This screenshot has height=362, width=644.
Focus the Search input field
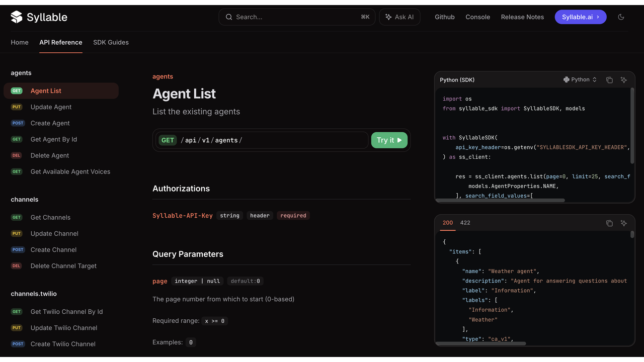point(297,17)
